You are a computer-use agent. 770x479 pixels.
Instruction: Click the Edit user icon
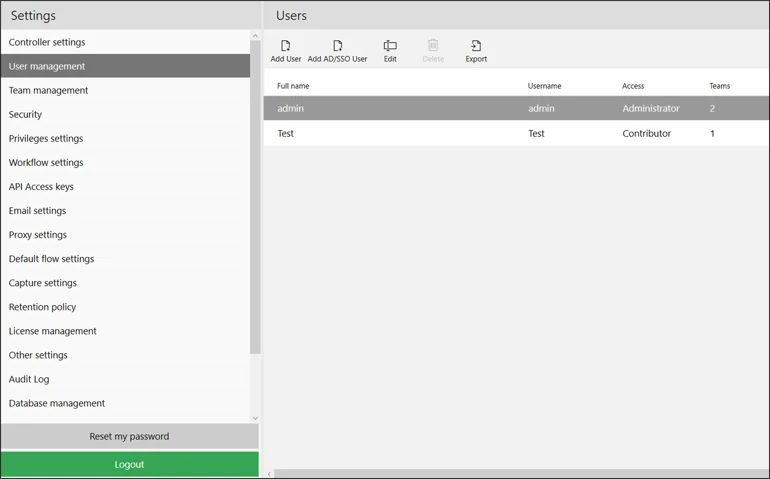(390, 46)
